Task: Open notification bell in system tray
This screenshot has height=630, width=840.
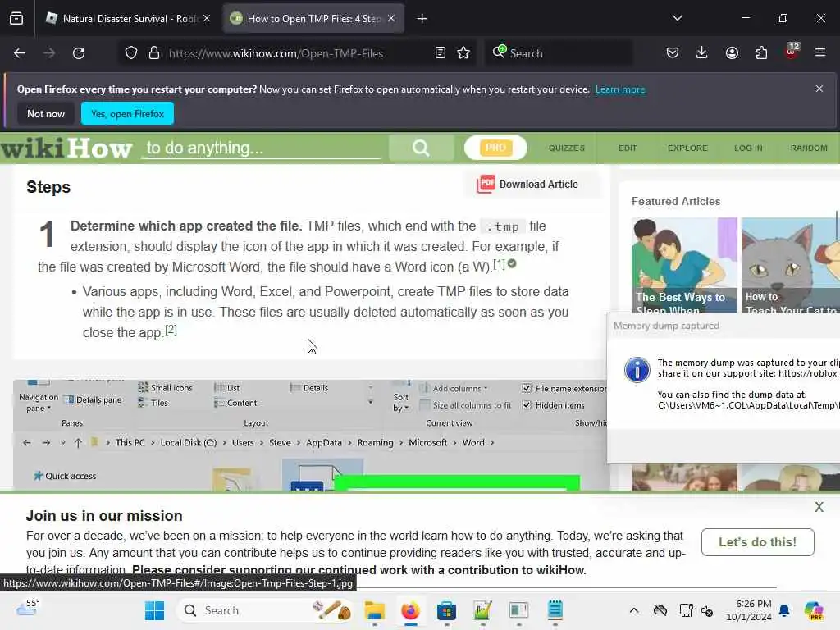Action: click(x=784, y=610)
